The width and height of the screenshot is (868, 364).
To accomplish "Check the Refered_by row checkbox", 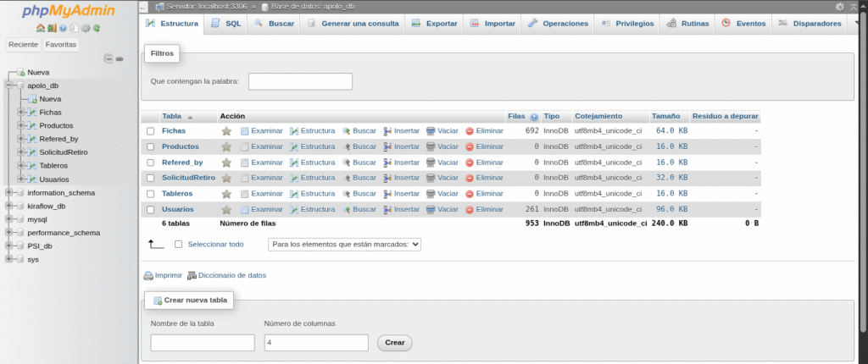I will [x=150, y=163].
